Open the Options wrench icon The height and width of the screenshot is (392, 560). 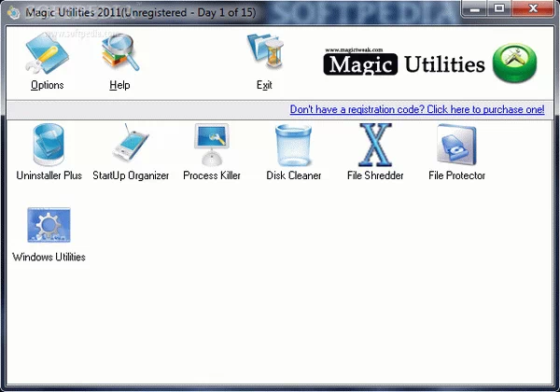click(x=47, y=54)
